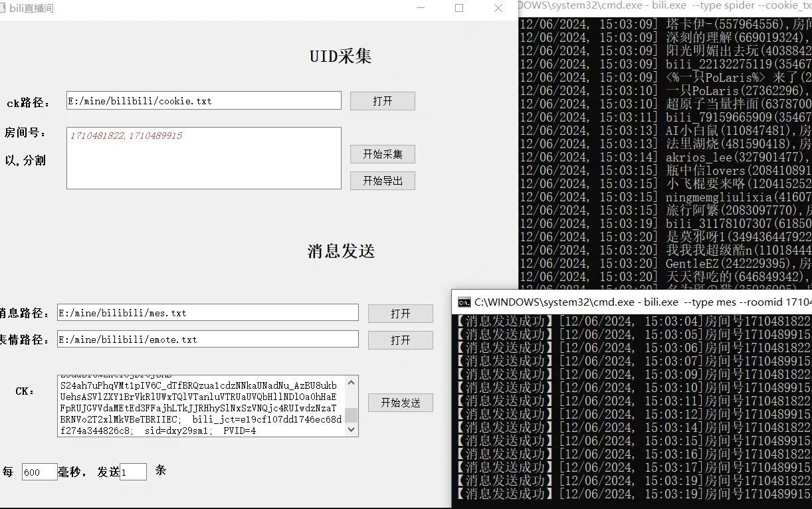Focus the mes.txt message path field
The height and width of the screenshot is (509, 812).
click(x=208, y=313)
